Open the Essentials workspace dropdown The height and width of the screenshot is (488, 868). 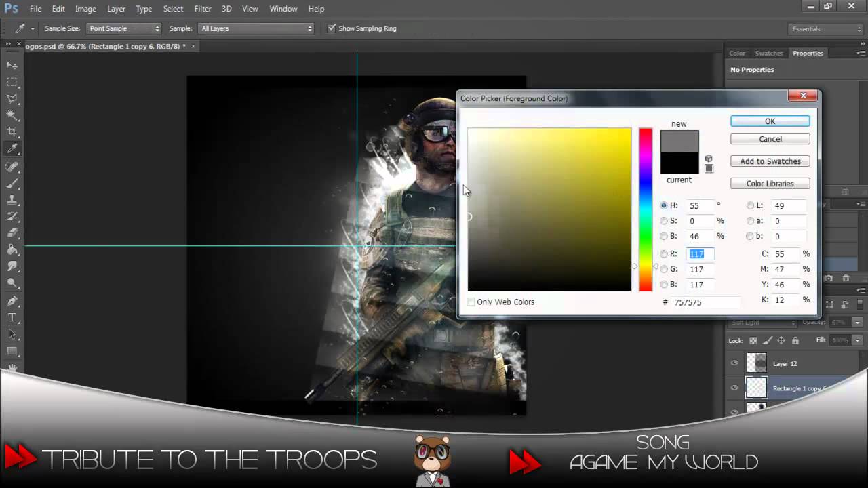pyautogui.click(x=826, y=29)
